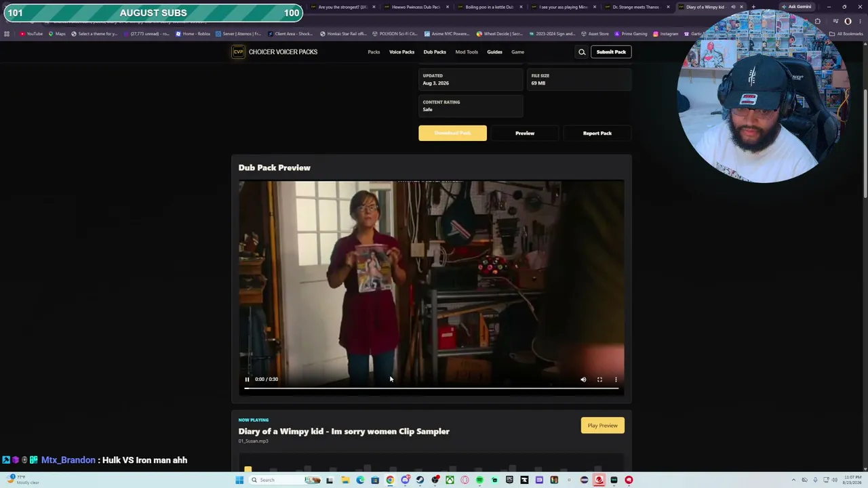This screenshot has height=488, width=868.
Task: Click the 'Diary of a Wimpy kid' clip title
Action: click(344, 431)
